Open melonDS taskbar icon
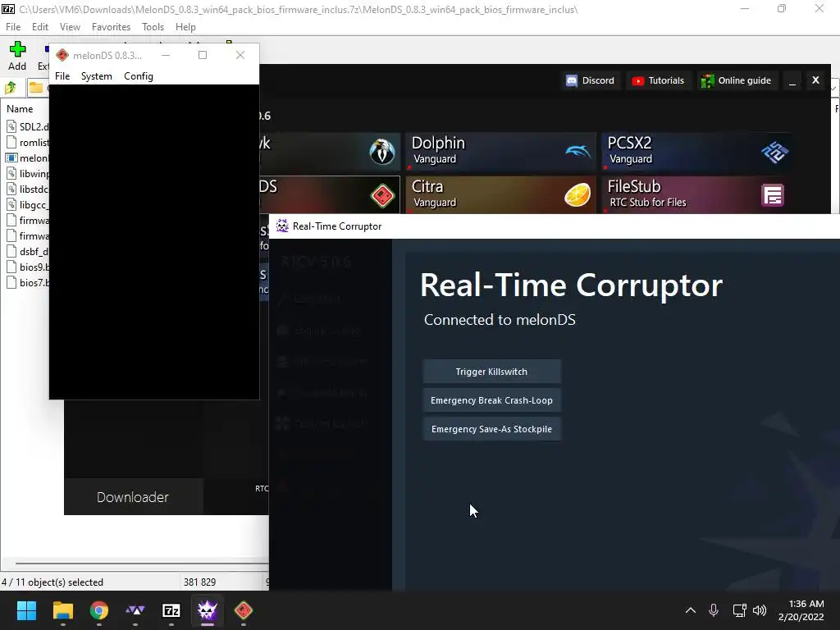840x630 pixels. coord(243,610)
